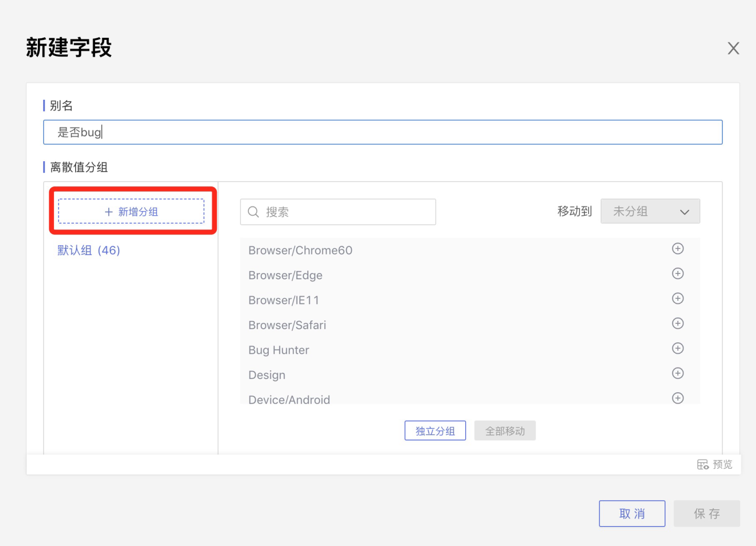Open the 未分组 move-to dropdown

650,212
